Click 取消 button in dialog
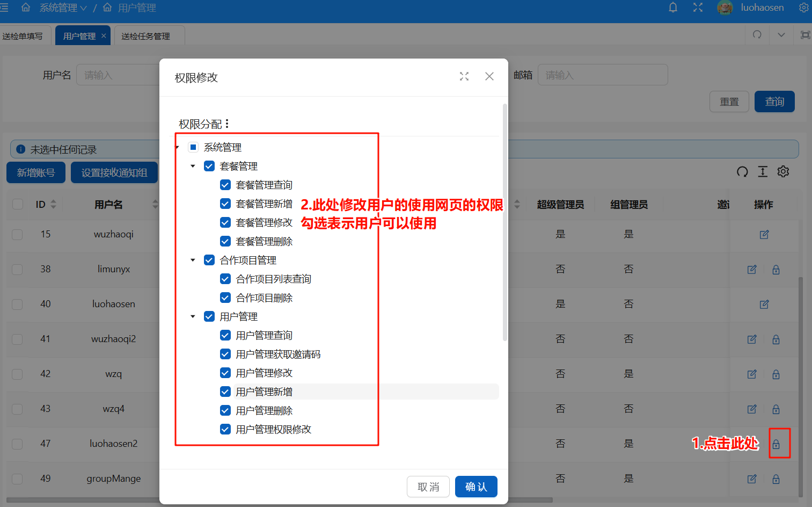The width and height of the screenshot is (812, 507). coord(428,487)
